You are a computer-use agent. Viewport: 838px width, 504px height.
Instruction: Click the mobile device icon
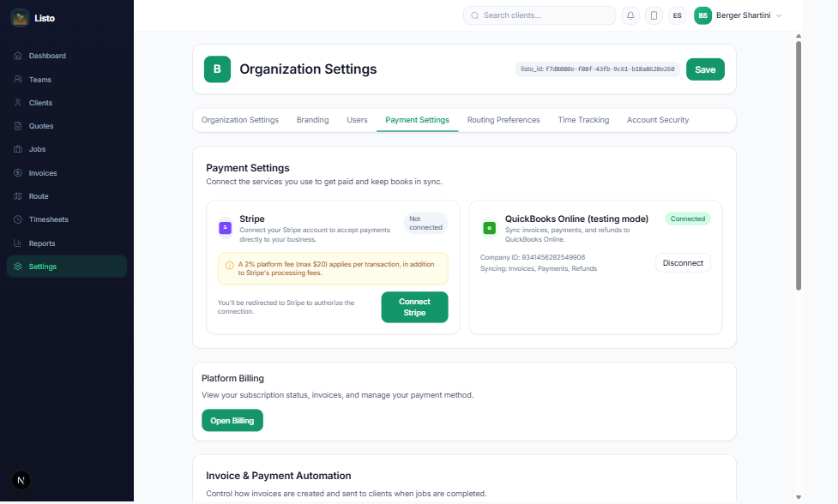pyautogui.click(x=654, y=15)
